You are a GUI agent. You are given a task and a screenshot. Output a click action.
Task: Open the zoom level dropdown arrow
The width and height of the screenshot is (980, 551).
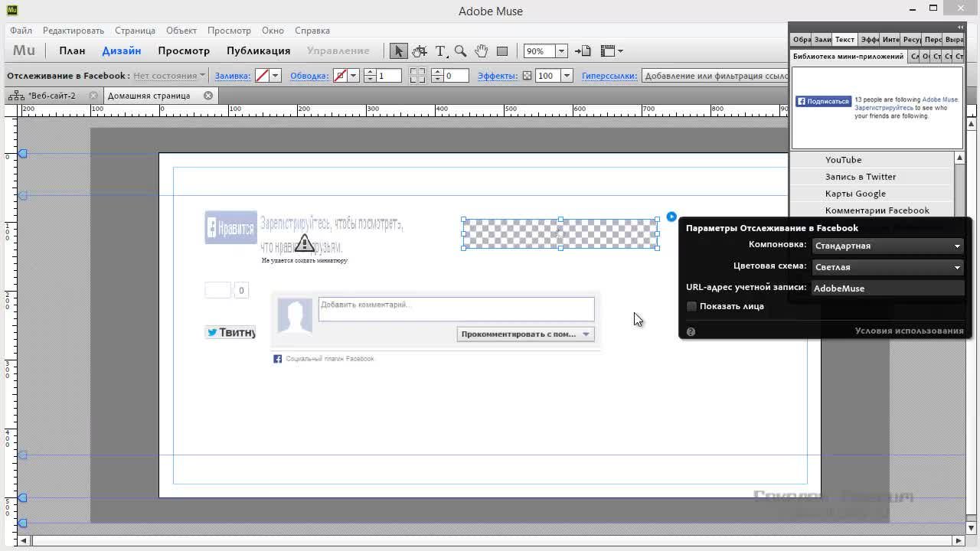561,51
